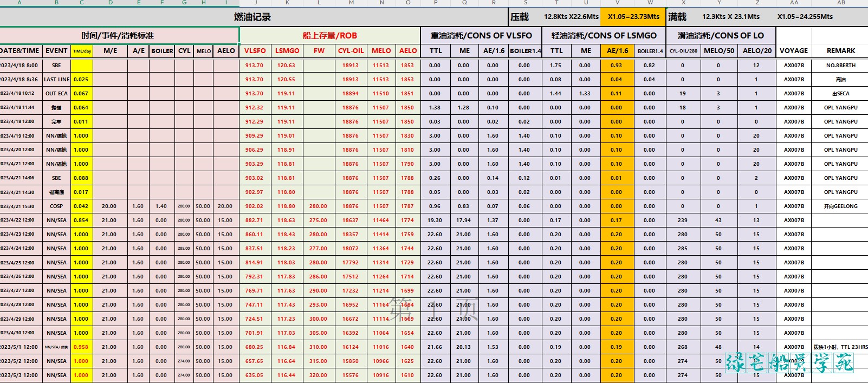Click the date cell 2023/4/21 15:30
The width and height of the screenshot is (868, 383).
click(20, 206)
